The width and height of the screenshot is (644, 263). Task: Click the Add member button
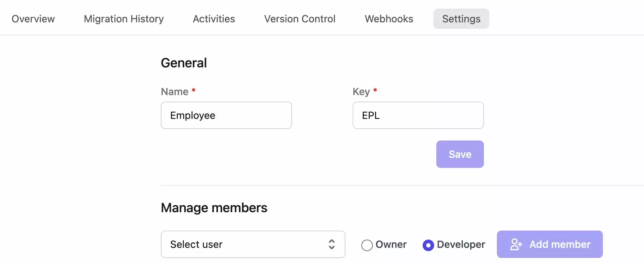pyautogui.click(x=550, y=244)
